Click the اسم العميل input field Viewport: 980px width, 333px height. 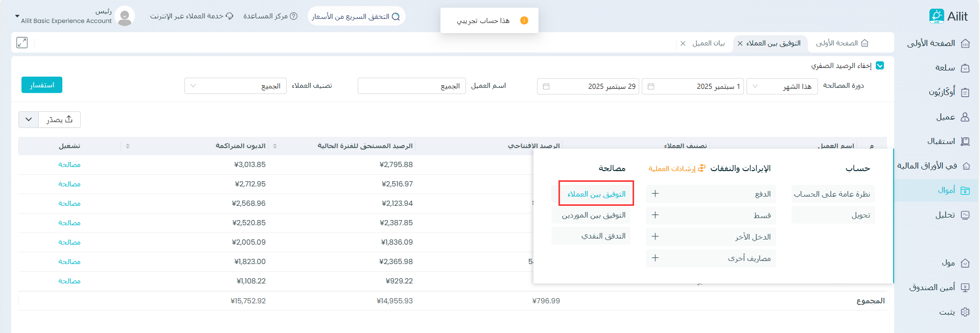point(411,86)
